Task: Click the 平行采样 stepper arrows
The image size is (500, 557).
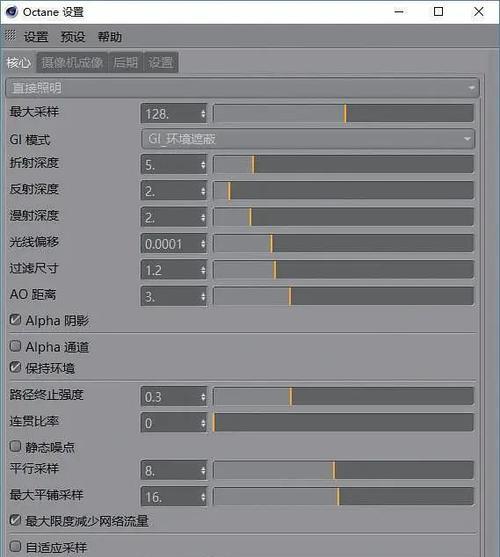Action: pos(203,470)
